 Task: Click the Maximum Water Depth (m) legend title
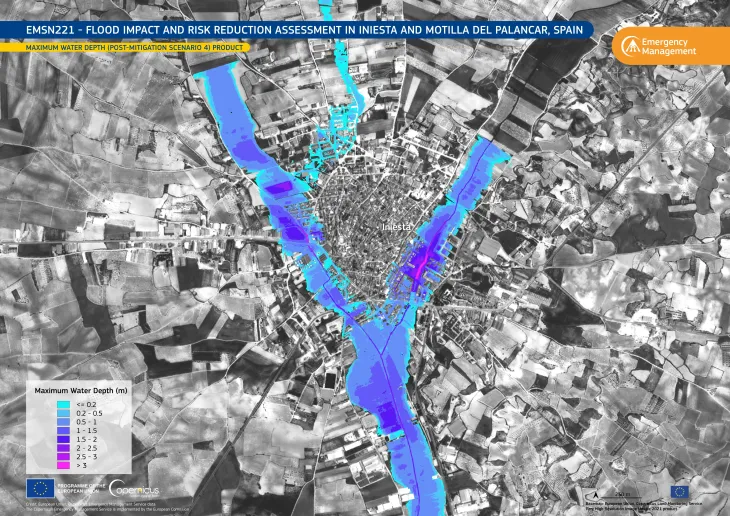point(81,390)
